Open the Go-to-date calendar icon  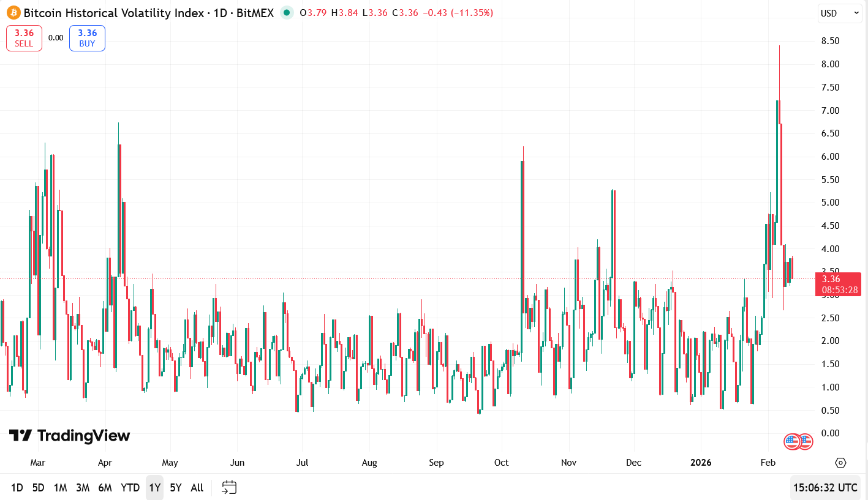coord(228,487)
